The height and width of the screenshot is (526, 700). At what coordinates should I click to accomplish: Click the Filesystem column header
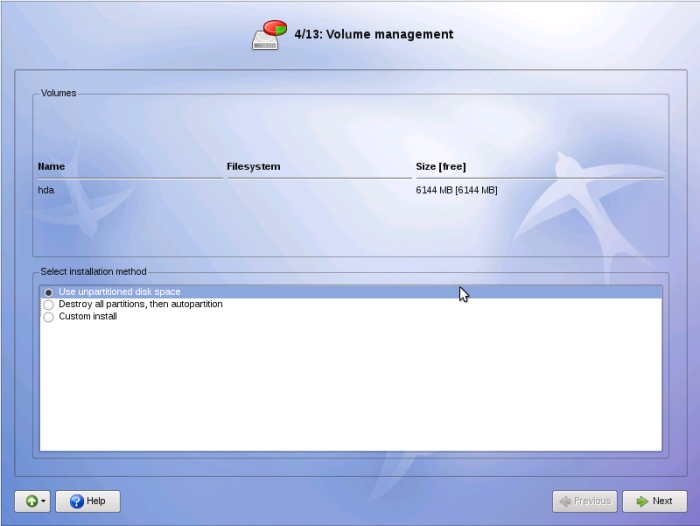(x=253, y=166)
